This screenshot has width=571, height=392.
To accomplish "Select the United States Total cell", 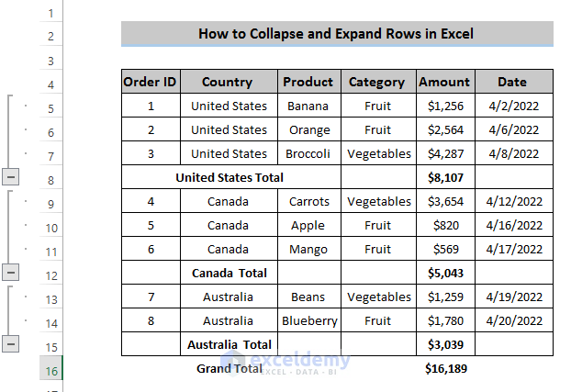I will pos(230,177).
